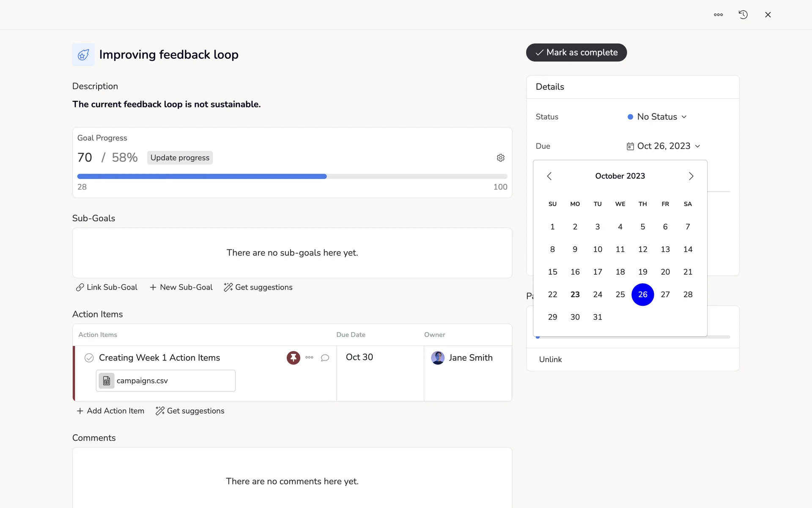The width and height of the screenshot is (812, 508).
Task: Go to next month in calendar
Action: [x=691, y=176]
